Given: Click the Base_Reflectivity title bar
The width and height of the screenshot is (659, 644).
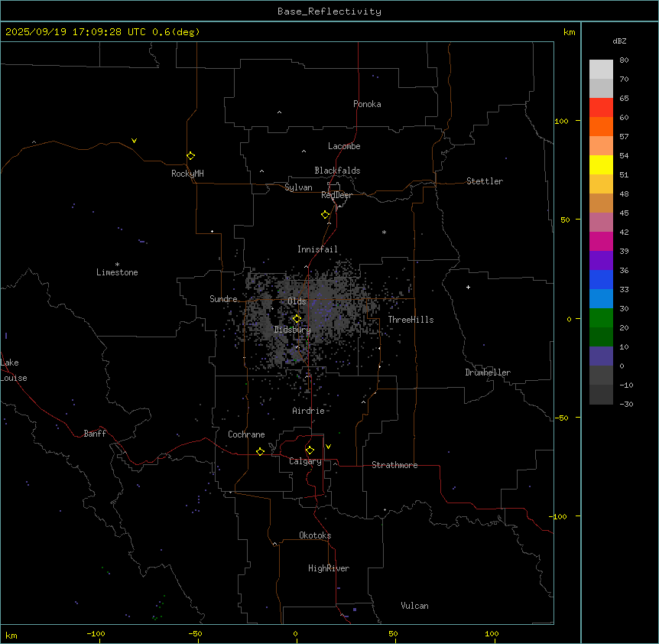Looking at the screenshot, I should tap(329, 11).
